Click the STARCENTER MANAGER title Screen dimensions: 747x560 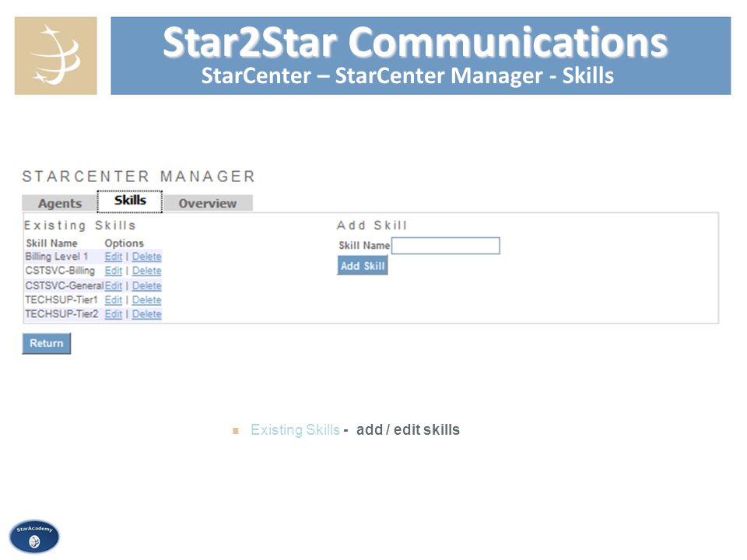[x=139, y=177]
